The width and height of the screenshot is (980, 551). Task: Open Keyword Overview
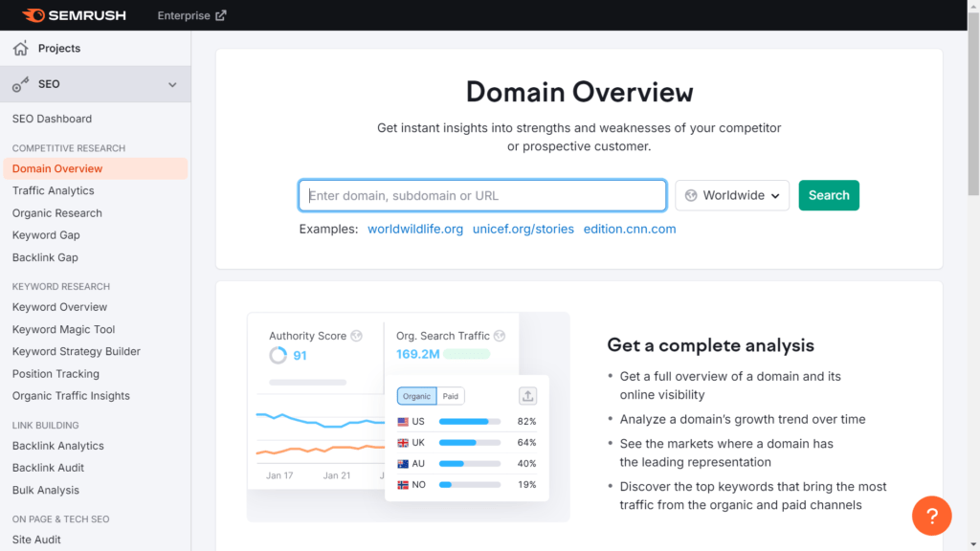tap(59, 307)
